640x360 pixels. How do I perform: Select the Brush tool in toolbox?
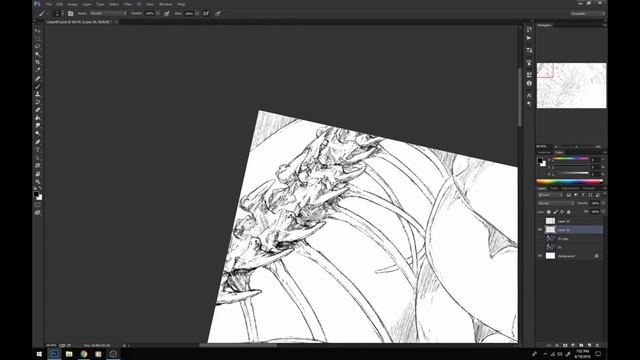[x=38, y=86]
